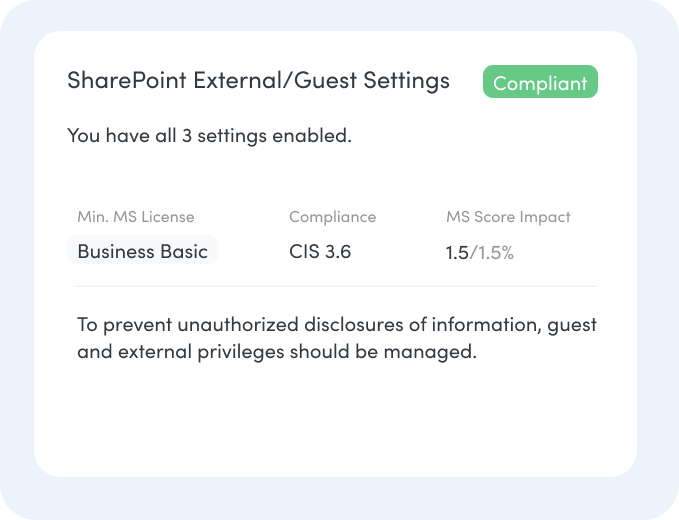Click the gray /1.5% score maximum
679x520 pixels.
(492, 253)
